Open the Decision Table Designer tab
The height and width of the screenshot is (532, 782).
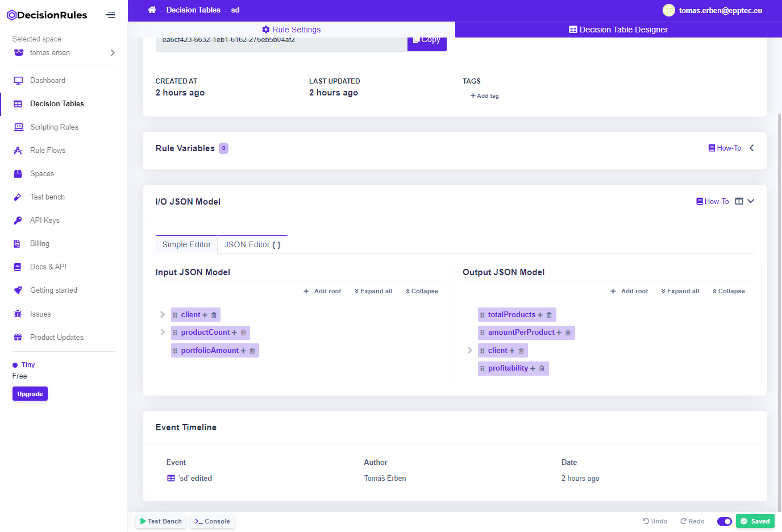coord(618,30)
